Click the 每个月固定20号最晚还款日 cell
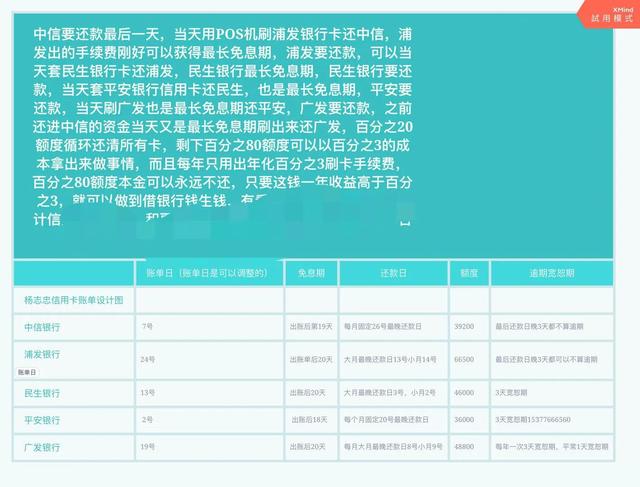 [x=393, y=420]
